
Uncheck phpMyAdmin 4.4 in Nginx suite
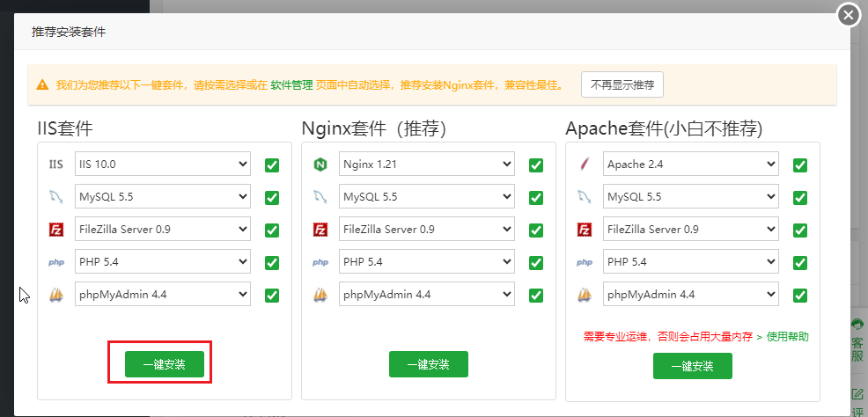536,296
